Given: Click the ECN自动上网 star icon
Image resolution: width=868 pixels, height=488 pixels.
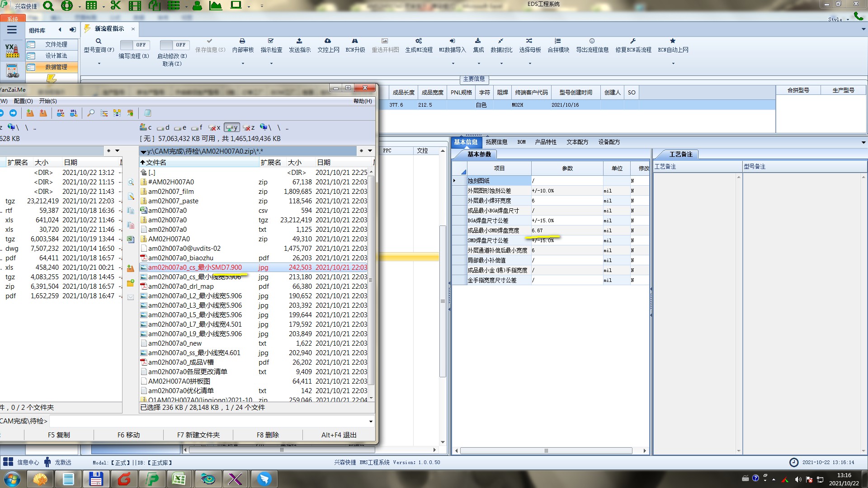Looking at the screenshot, I should tap(673, 41).
